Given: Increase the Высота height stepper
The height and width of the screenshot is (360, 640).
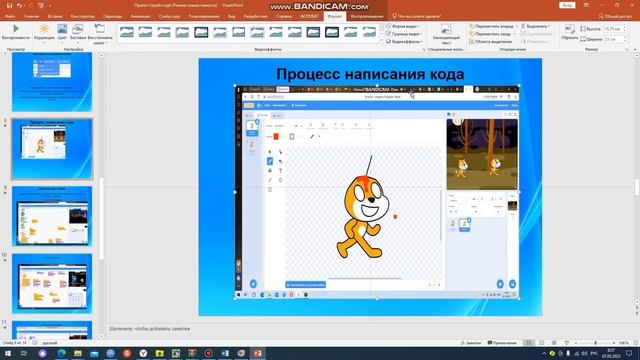Looking at the screenshot, I should (x=624, y=27).
